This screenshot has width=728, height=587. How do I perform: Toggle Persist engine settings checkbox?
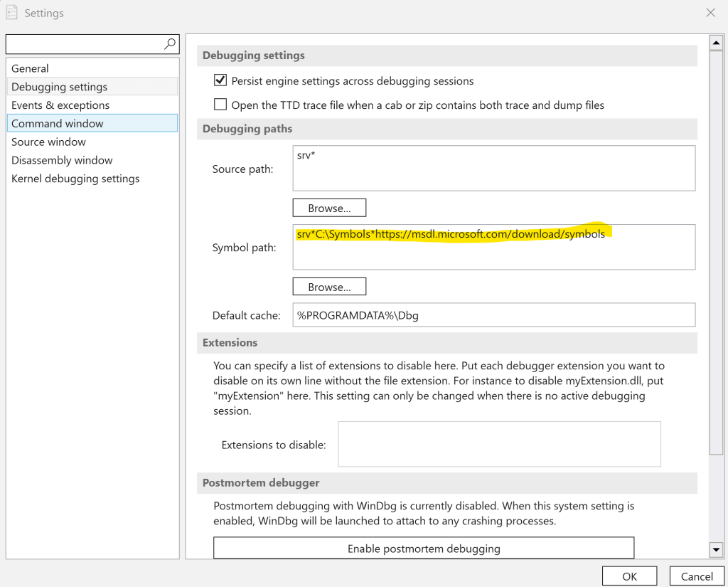pyautogui.click(x=220, y=81)
